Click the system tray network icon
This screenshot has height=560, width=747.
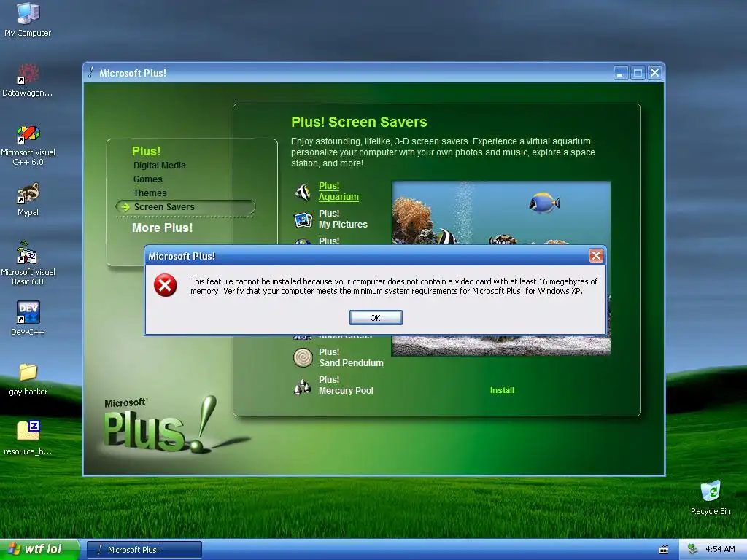click(x=693, y=549)
